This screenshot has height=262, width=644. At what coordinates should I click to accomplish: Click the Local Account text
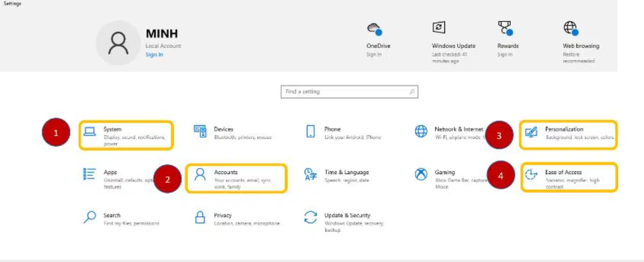(163, 46)
